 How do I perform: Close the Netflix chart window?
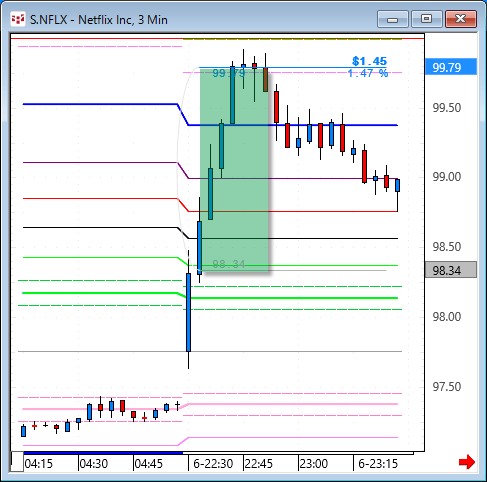461,19
